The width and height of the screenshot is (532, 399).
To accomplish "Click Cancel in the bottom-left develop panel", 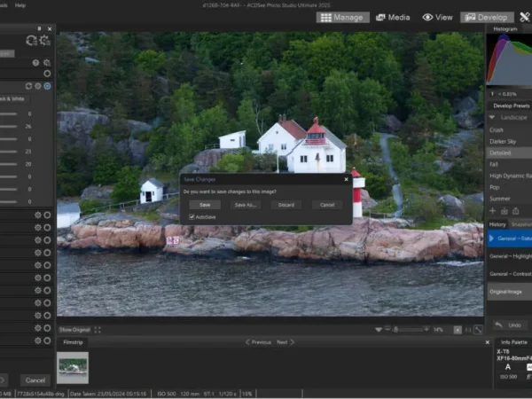I will point(35,380).
